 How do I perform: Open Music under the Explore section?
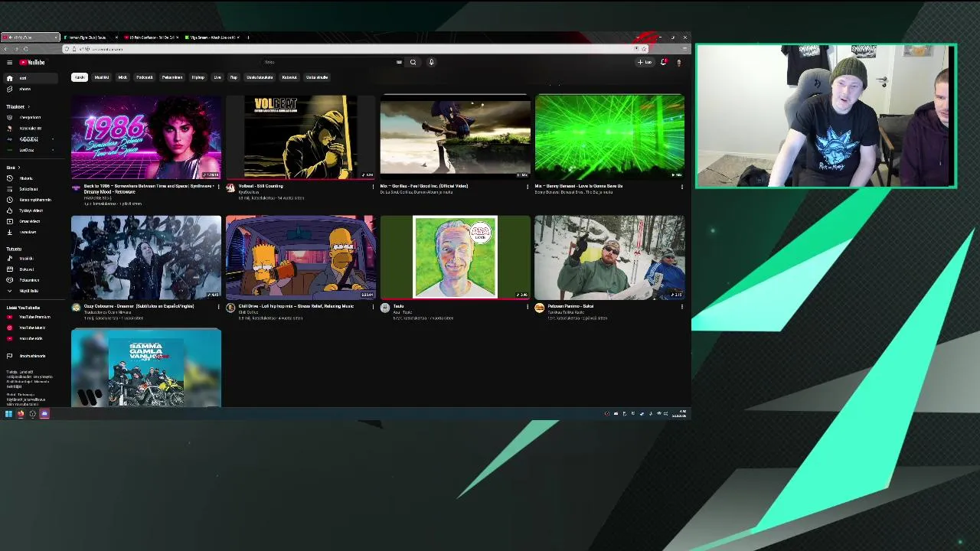click(30, 259)
